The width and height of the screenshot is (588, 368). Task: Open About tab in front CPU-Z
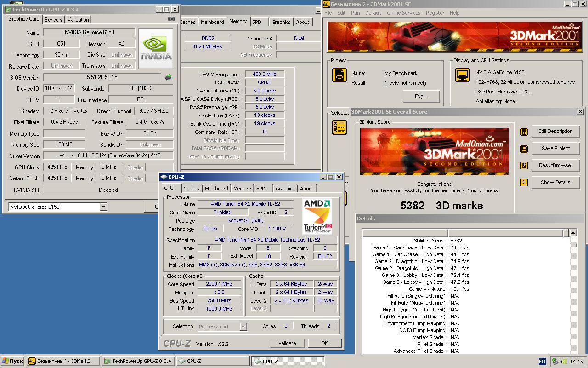point(307,189)
